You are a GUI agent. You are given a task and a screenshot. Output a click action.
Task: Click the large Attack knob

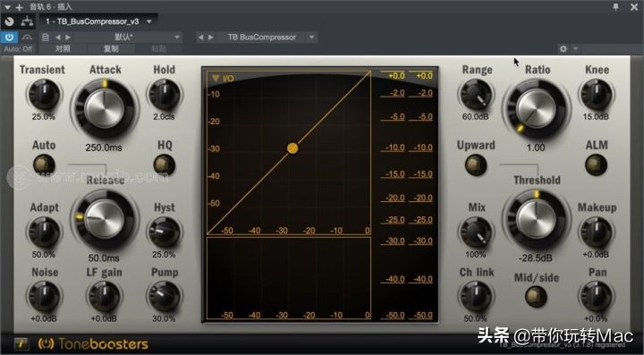pyautogui.click(x=105, y=108)
